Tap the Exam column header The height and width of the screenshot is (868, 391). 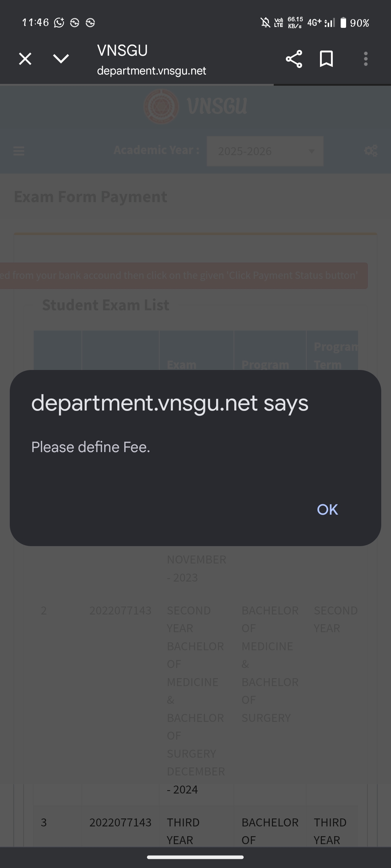coord(182,365)
